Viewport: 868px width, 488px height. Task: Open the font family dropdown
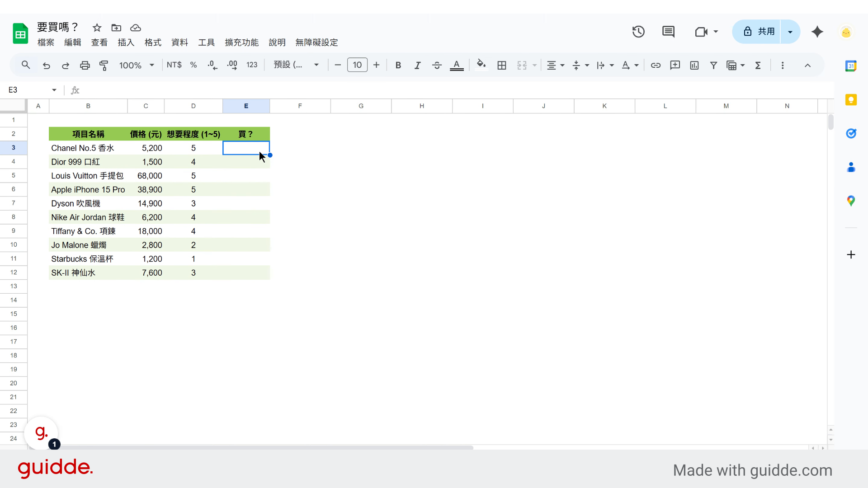pos(296,65)
